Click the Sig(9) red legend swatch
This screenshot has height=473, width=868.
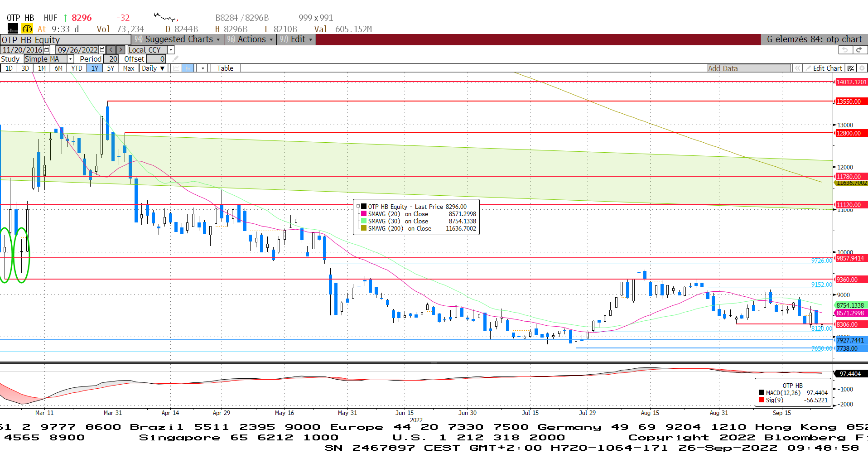[762, 400]
